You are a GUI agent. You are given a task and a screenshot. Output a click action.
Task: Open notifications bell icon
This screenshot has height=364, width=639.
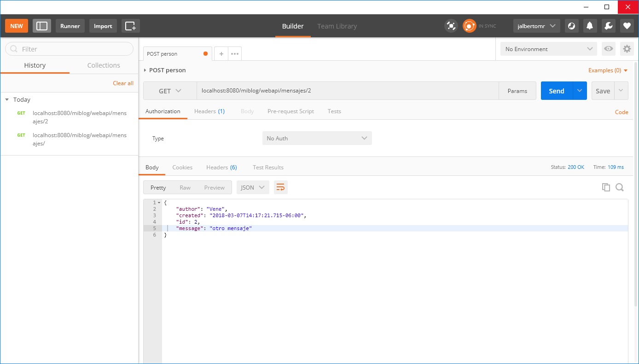click(590, 26)
